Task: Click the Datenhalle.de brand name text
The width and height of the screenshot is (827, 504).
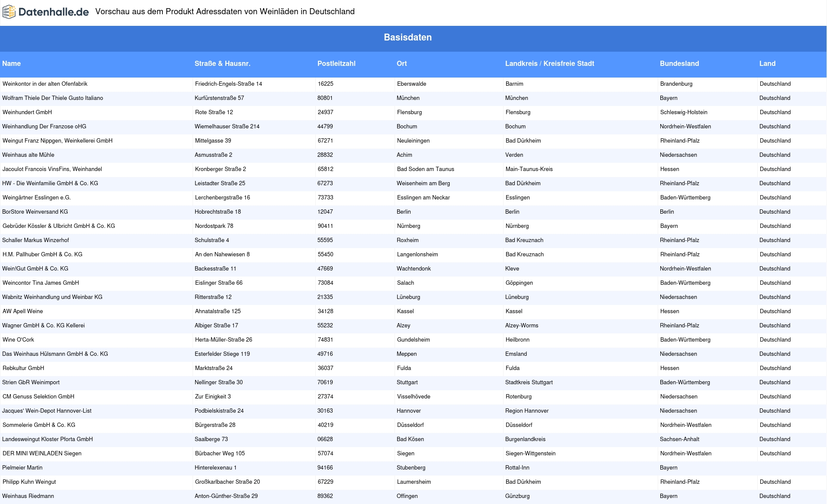Action: pos(53,12)
